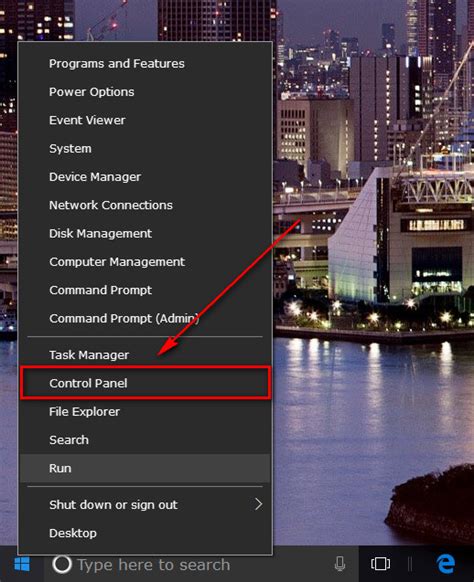Screen dimensions: 474x582
Task: Click Control Panel entry
Action: coord(146,383)
